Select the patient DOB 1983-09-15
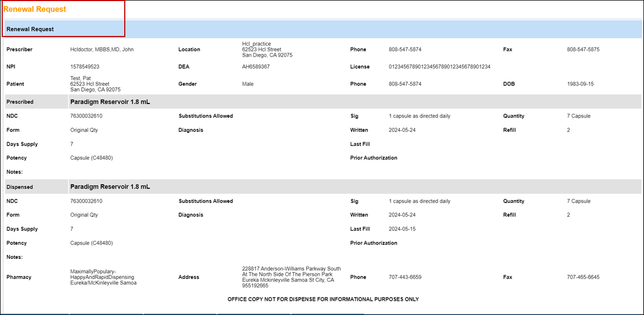This screenshot has height=315, width=644. (x=580, y=84)
